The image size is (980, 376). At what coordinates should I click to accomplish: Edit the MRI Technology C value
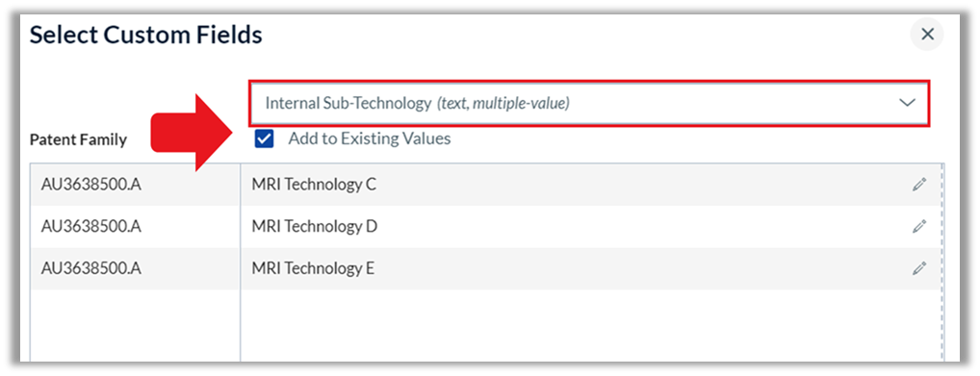918,185
